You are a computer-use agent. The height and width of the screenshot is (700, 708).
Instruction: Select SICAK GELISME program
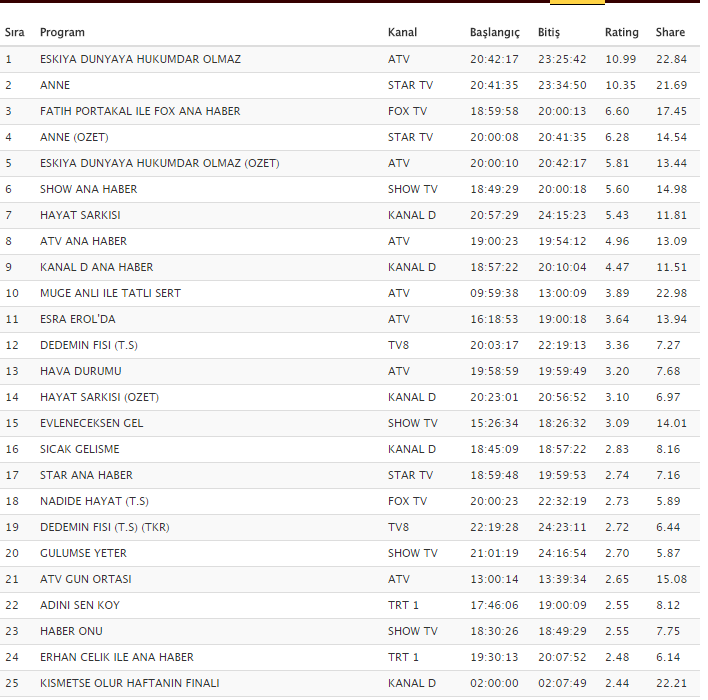(79, 449)
